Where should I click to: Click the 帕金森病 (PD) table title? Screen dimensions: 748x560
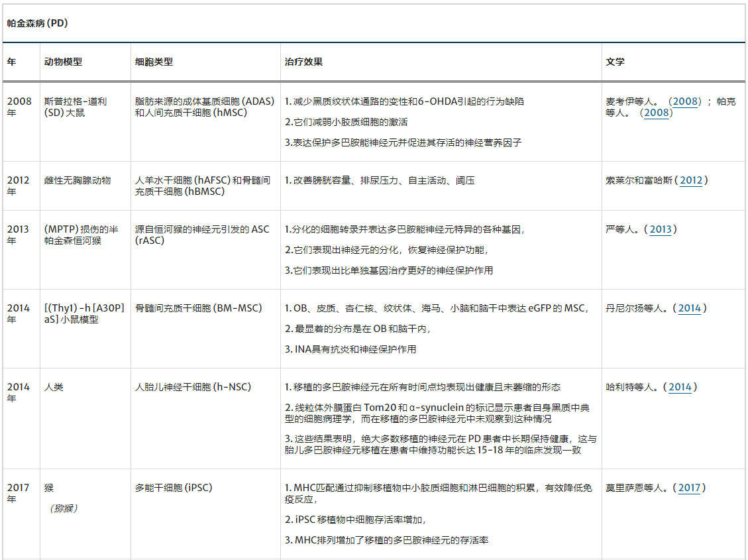pyautogui.click(x=37, y=23)
